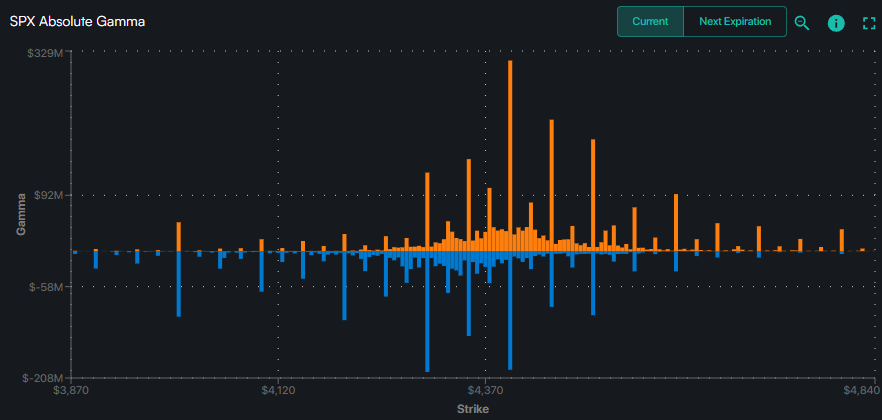882x420 pixels.
Task: Click the Strike x-axis title
Action: [472, 409]
